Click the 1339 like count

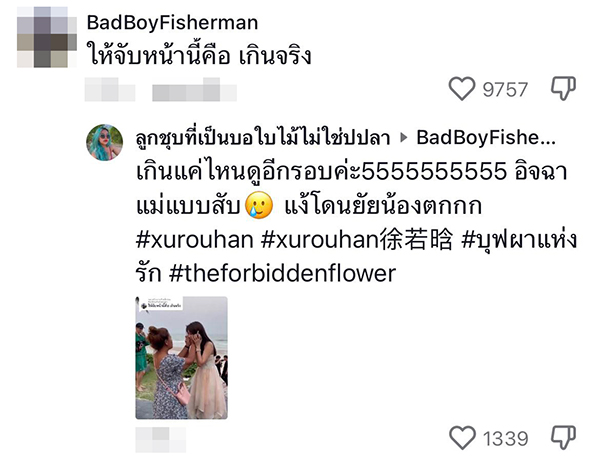pyautogui.click(x=505, y=439)
